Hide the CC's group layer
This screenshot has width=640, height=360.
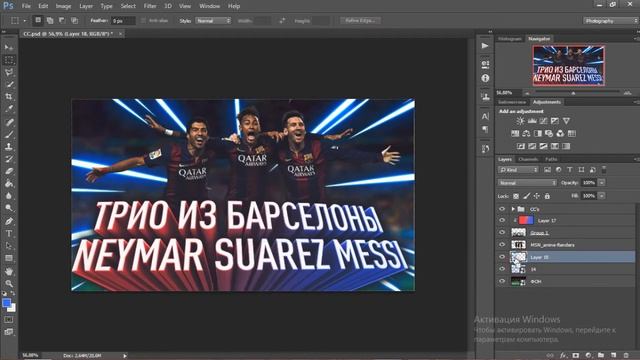502,209
